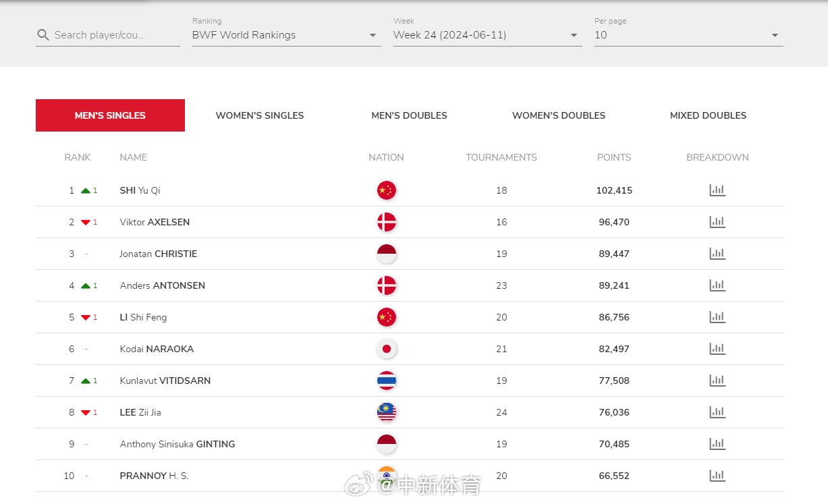Select the Men's Singles tab
Viewport: 828px width, 504px height.
110,115
